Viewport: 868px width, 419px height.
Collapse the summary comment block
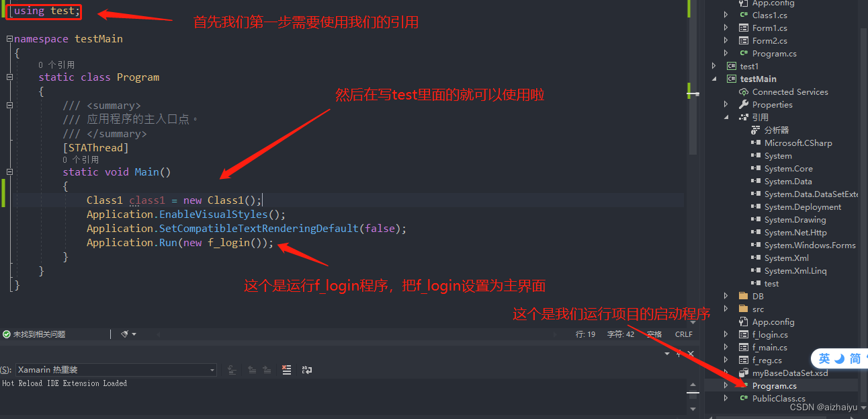[x=9, y=106]
